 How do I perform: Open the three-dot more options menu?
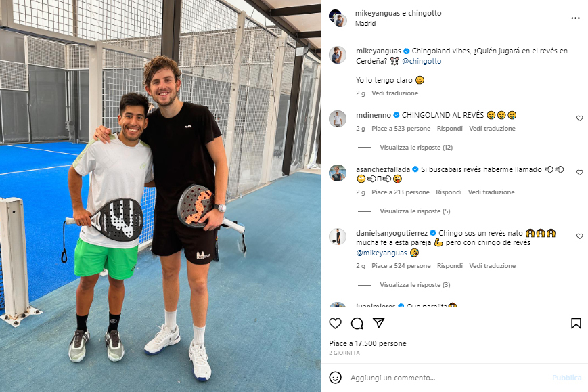575,18
